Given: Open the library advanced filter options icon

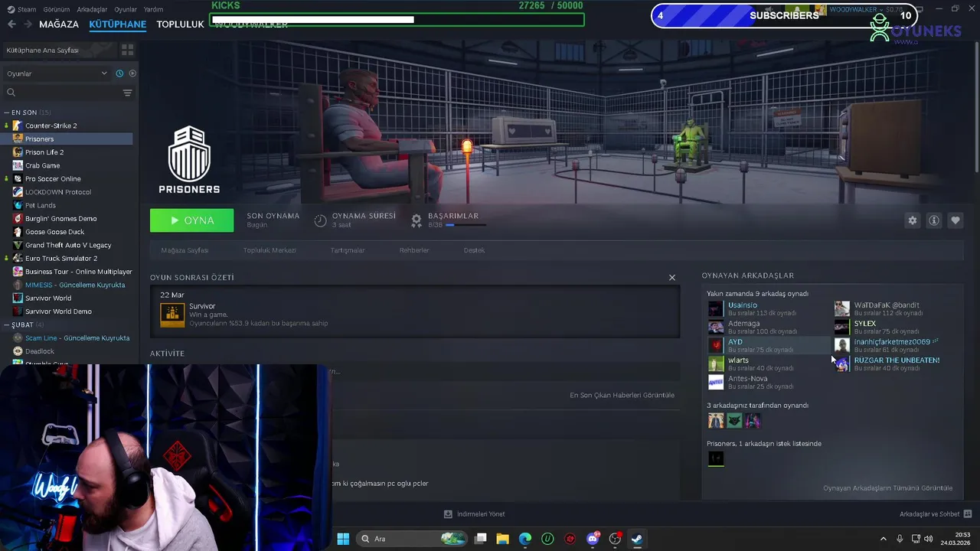Looking at the screenshot, I should pos(127,93).
